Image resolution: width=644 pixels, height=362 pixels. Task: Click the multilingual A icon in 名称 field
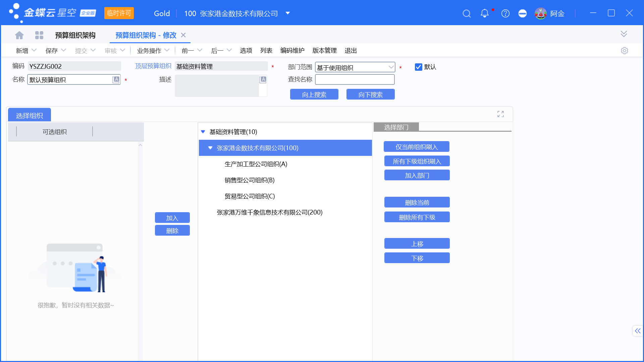[116, 79]
